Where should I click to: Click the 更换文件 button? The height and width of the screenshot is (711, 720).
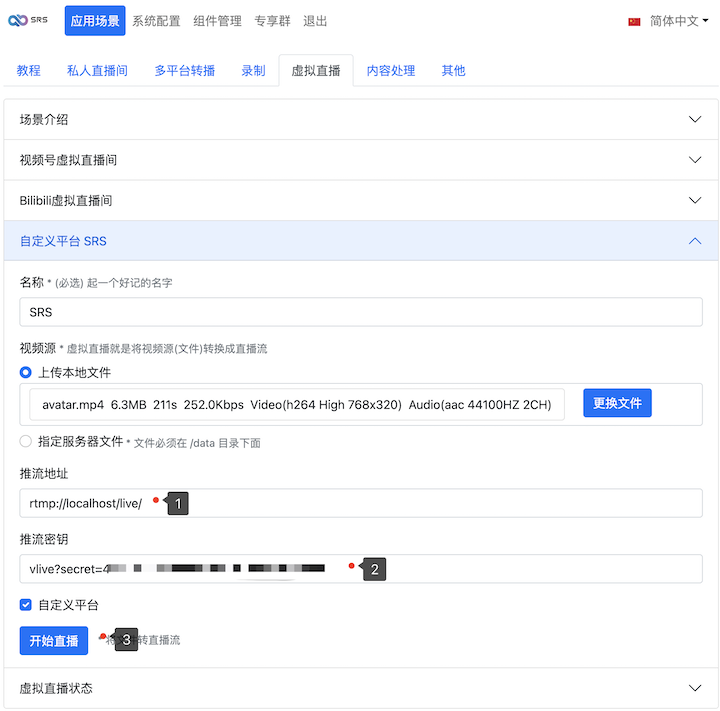point(616,404)
